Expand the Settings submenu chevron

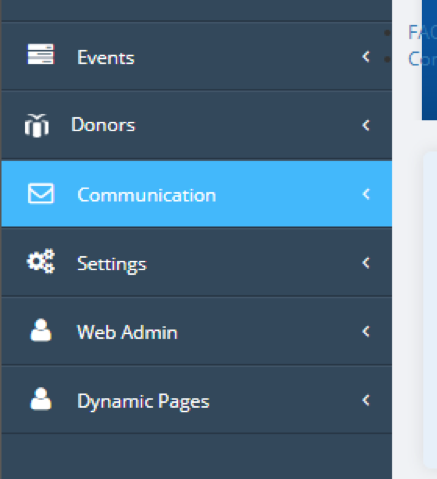[x=366, y=263]
